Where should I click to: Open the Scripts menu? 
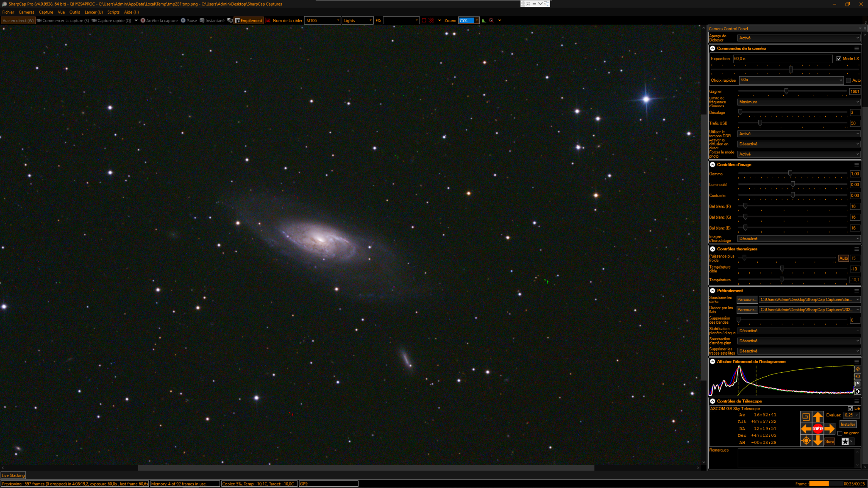click(x=113, y=12)
